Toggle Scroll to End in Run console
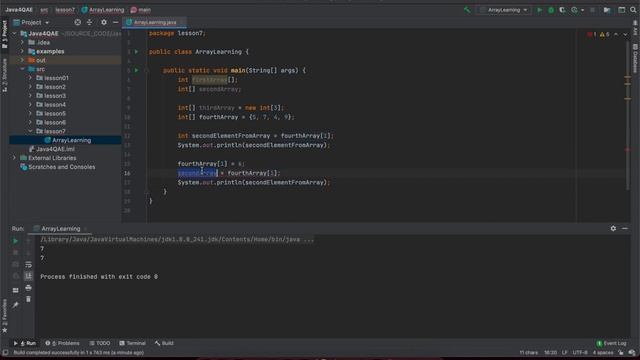 (x=28, y=276)
